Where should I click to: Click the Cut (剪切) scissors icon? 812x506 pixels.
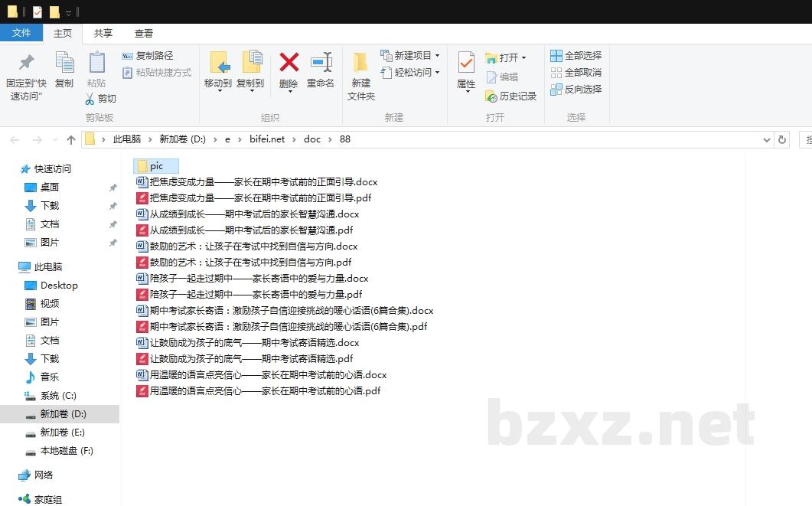pos(90,99)
